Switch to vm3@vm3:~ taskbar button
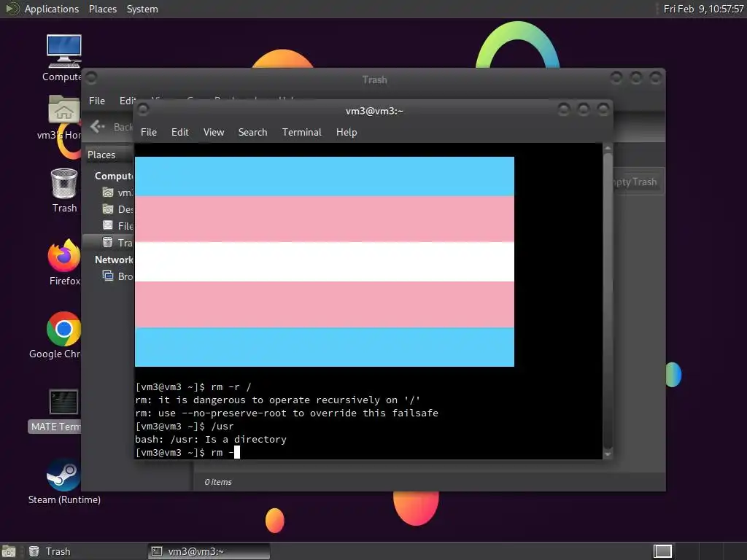The width and height of the screenshot is (747, 560). click(209, 551)
